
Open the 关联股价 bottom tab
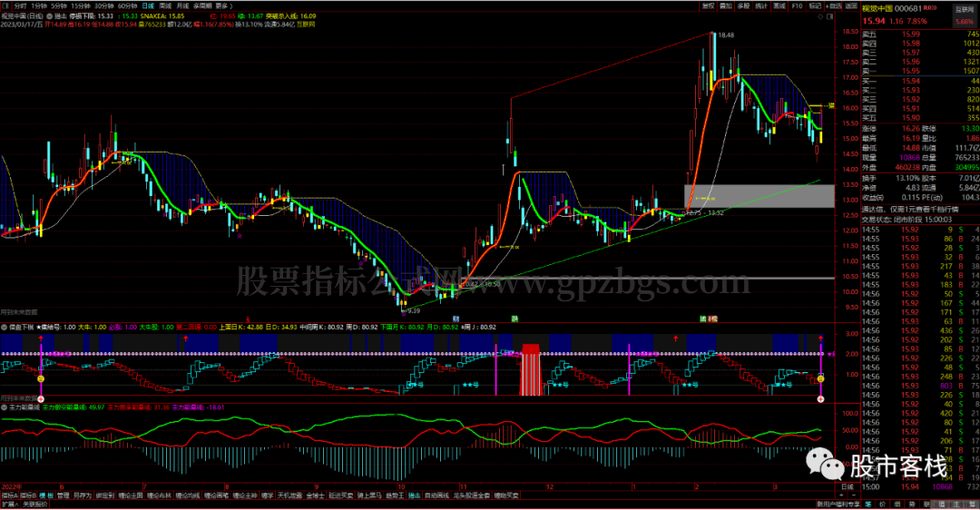35,505
